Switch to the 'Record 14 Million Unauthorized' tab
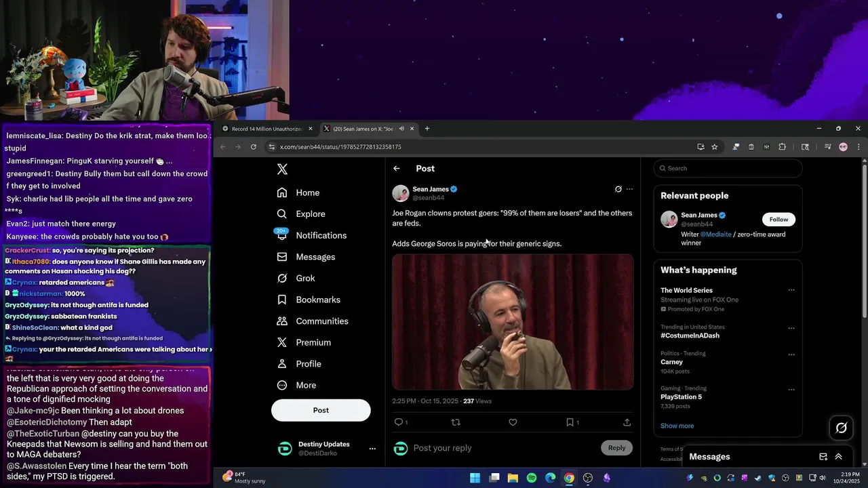The image size is (868, 488). coord(268,129)
